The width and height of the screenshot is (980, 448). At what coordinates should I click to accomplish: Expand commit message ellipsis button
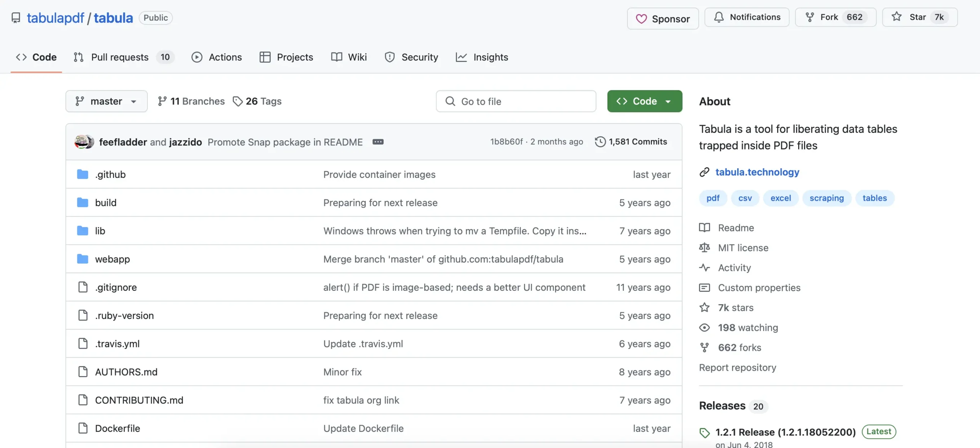pos(378,142)
